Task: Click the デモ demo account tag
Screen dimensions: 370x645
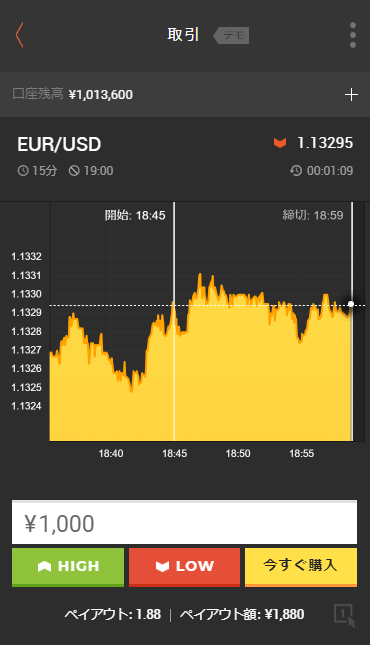Action: [x=231, y=35]
